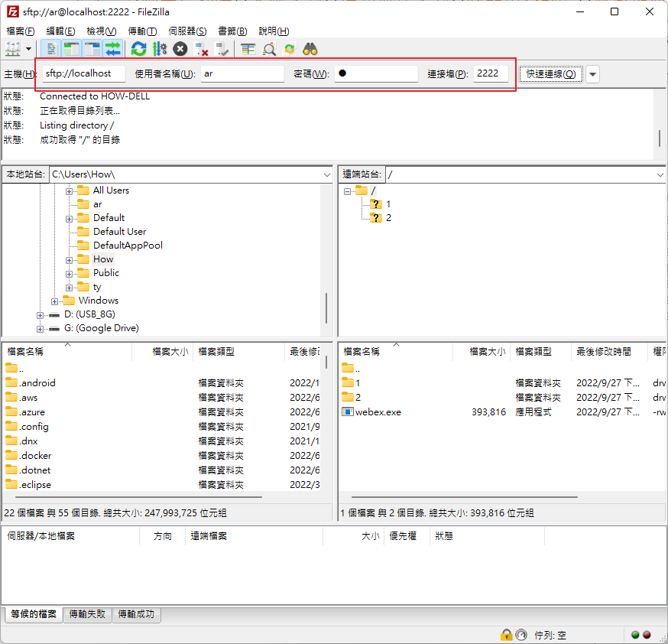Switch to 傳輸失敗 tab
Viewport: 668px width, 644px height.
[87, 614]
